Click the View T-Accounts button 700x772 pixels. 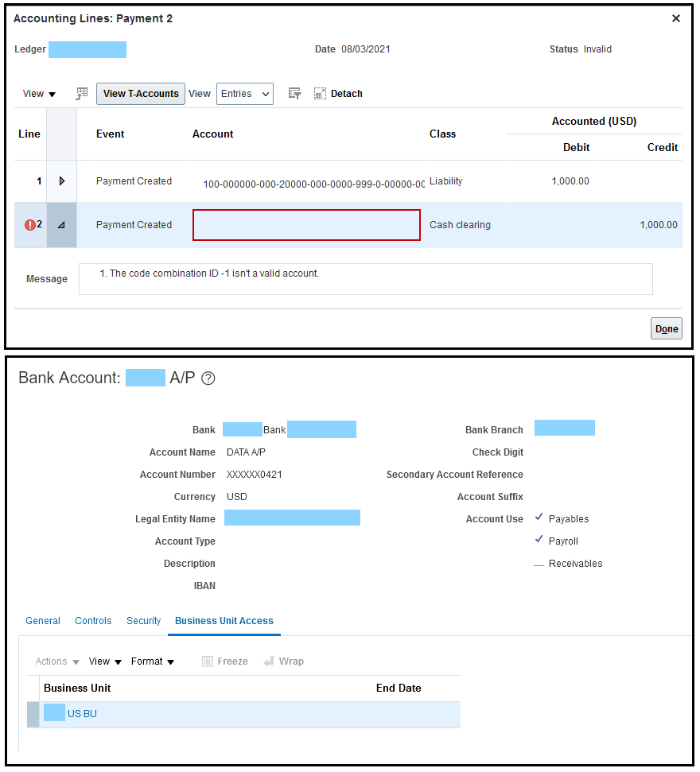pyautogui.click(x=140, y=94)
